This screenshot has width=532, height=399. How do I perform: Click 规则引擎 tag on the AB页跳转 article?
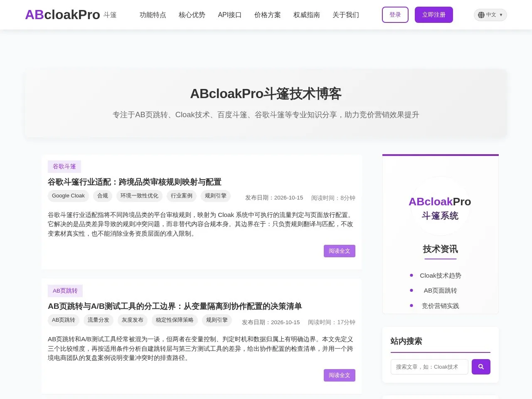pyautogui.click(x=217, y=320)
